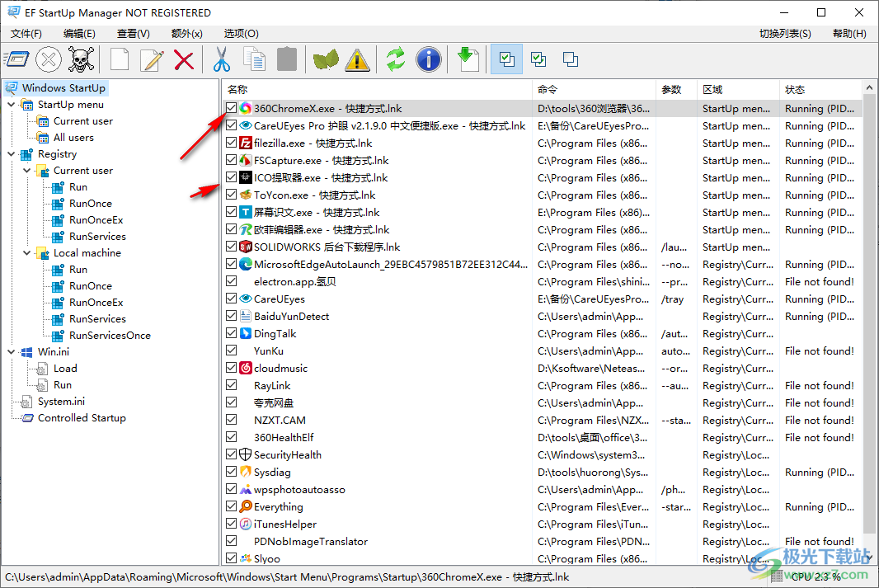
Task: Collapse the Win.ini tree node
Action: click(12, 351)
